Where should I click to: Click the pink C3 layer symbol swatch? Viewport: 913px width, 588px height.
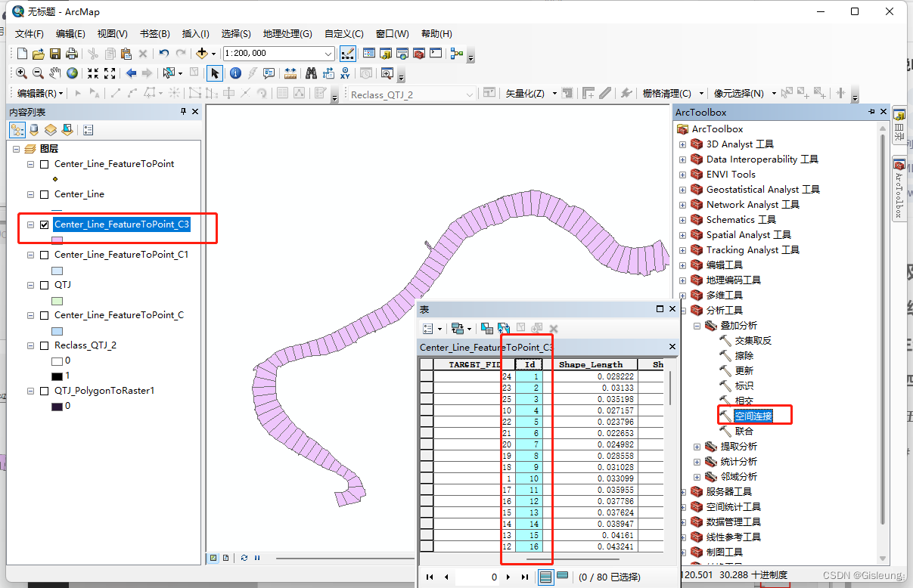click(57, 240)
